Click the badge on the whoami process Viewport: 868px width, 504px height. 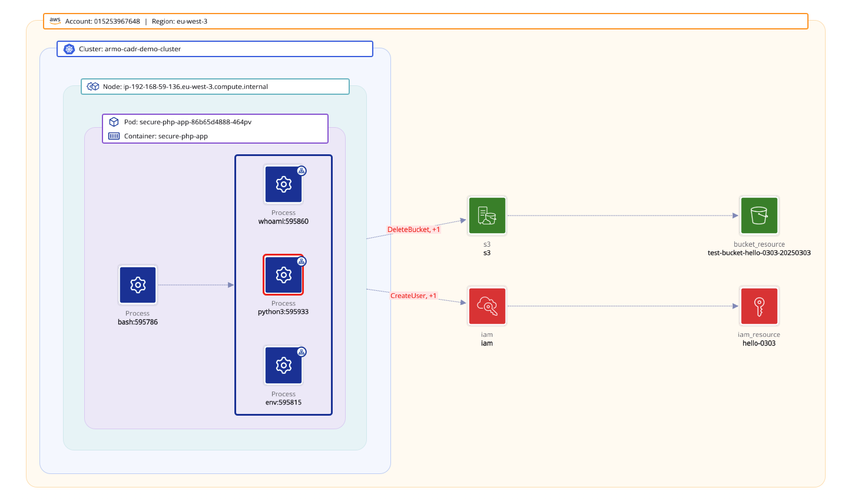point(302,171)
